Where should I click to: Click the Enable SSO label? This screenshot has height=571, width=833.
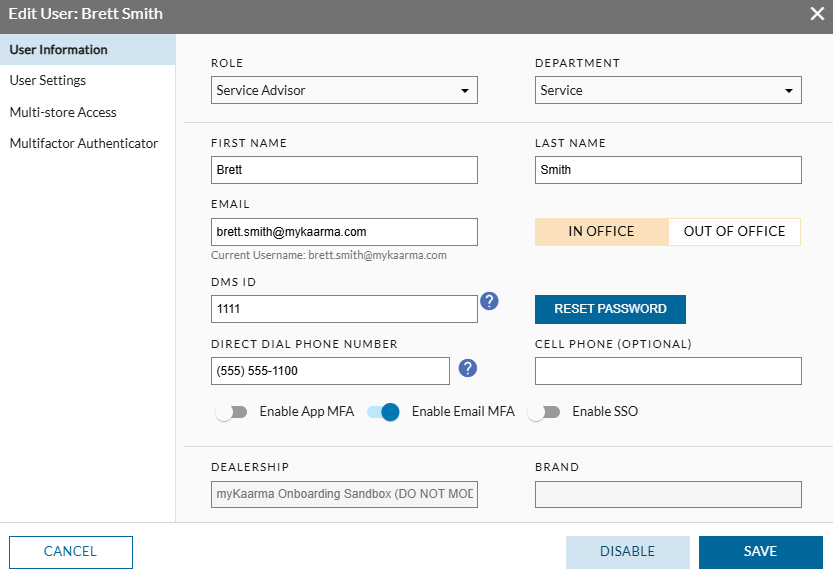click(605, 412)
